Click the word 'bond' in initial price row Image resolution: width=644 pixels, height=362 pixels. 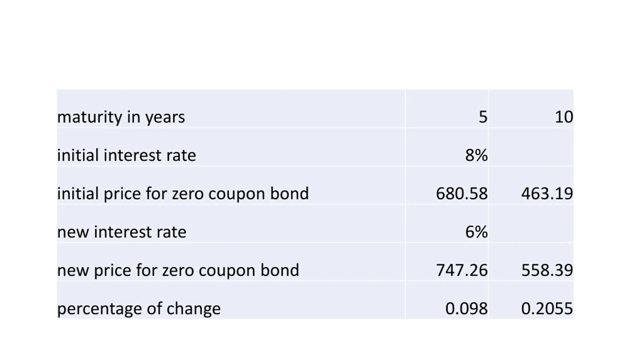(x=289, y=193)
